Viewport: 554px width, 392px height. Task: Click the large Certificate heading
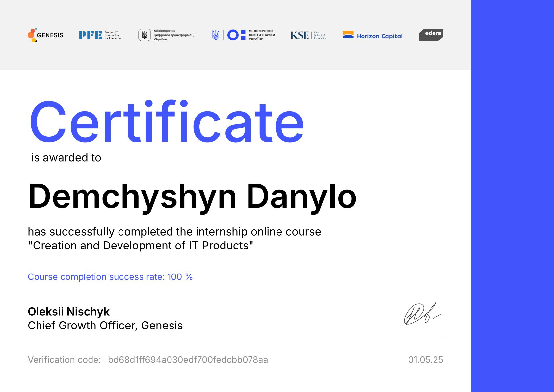[x=167, y=122]
